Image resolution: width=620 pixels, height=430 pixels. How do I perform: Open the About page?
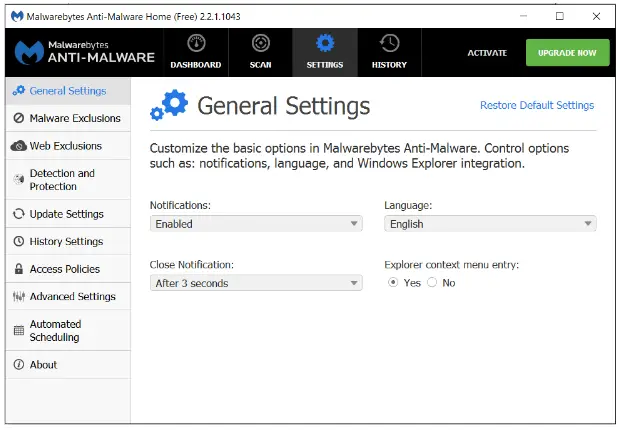pyautogui.click(x=68, y=365)
